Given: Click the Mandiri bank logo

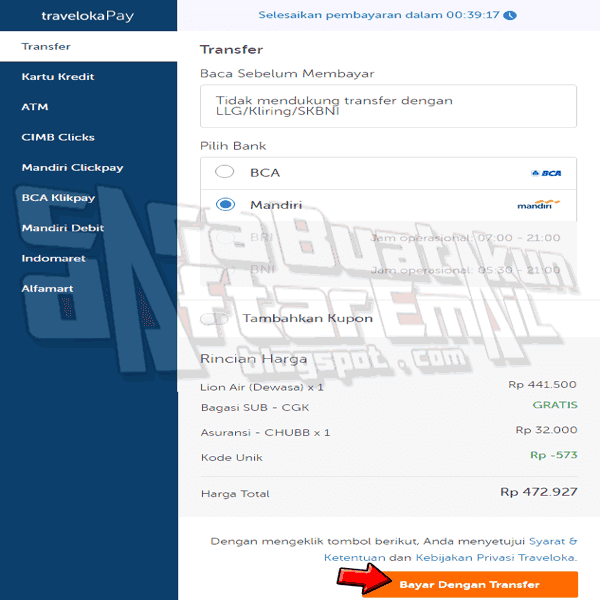Looking at the screenshot, I should pyautogui.click(x=538, y=204).
